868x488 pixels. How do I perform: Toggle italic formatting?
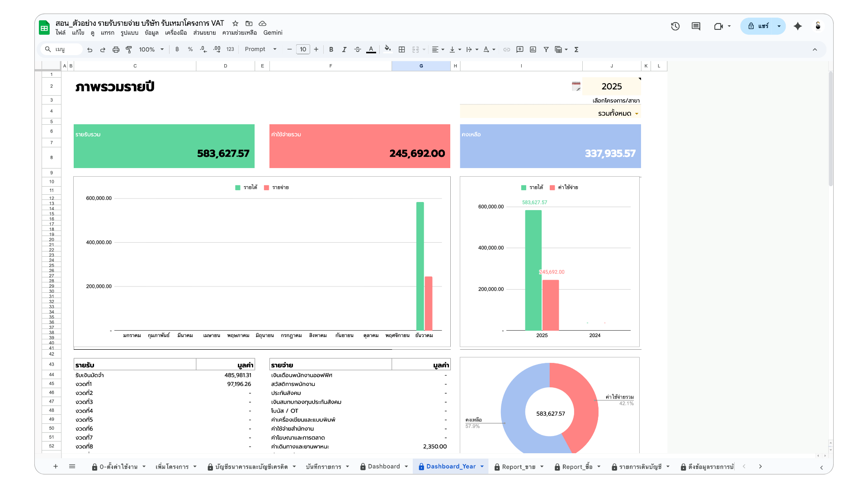click(x=344, y=50)
